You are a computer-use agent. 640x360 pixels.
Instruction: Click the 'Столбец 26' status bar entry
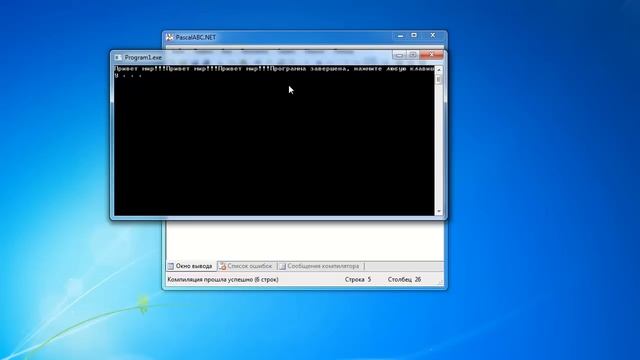click(x=404, y=280)
